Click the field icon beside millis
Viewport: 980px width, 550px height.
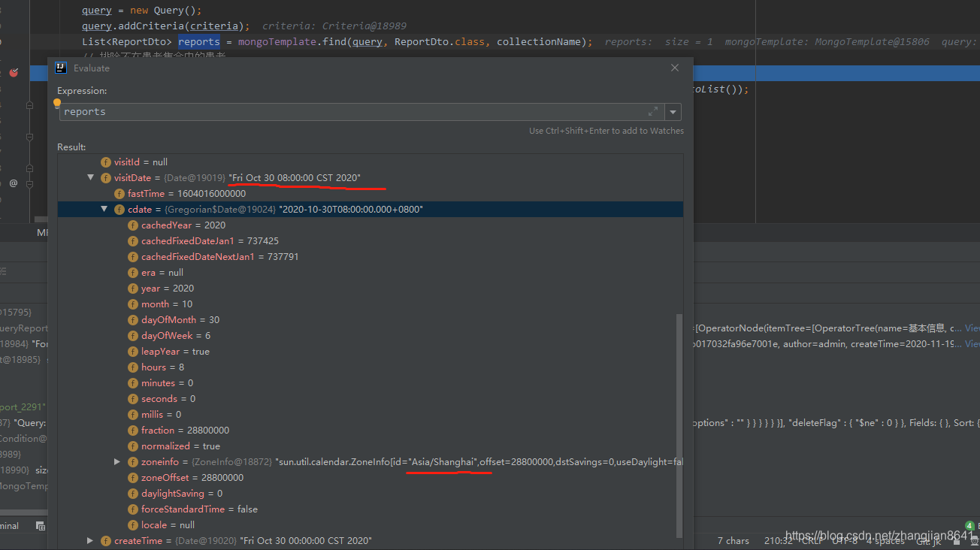point(133,414)
